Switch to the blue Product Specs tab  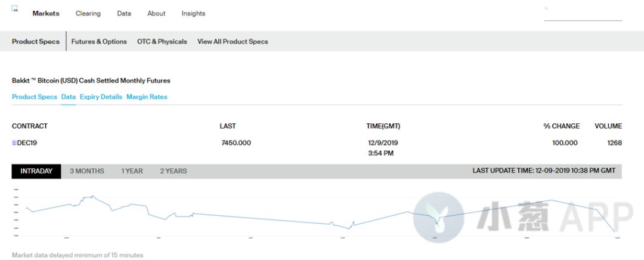click(x=35, y=97)
